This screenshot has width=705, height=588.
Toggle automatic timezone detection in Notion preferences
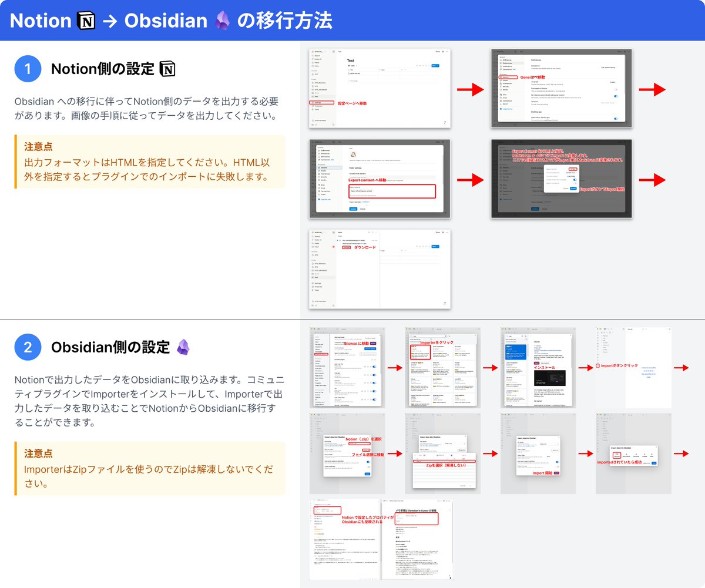click(616, 96)
